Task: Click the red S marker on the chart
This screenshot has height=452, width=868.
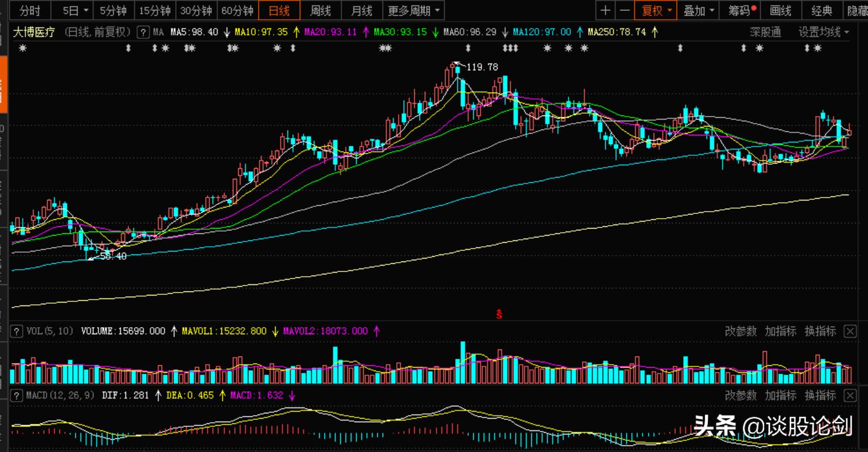Action: coord(499,314)
